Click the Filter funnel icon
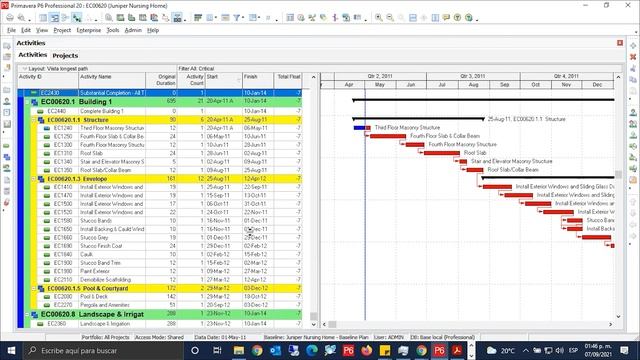The image size is (640, 360). coord(236,18)
